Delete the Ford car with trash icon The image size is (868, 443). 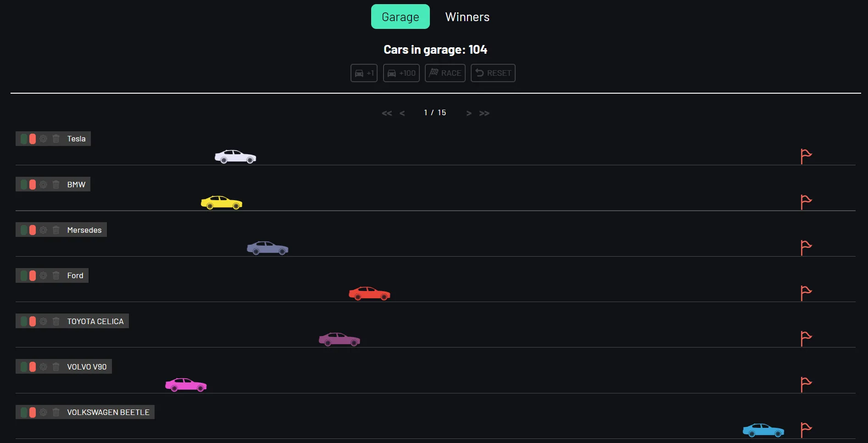[56, 275]
